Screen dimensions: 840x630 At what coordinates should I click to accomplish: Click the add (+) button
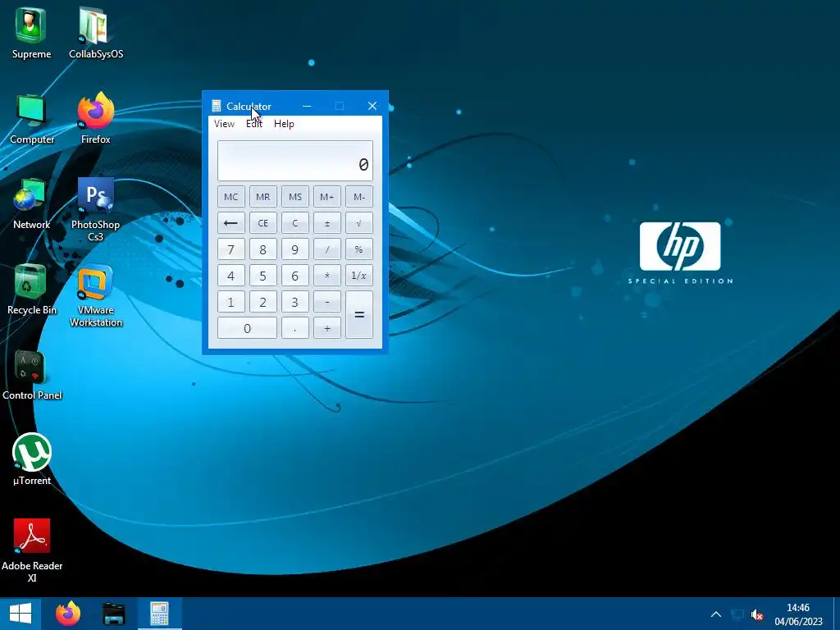326,328
